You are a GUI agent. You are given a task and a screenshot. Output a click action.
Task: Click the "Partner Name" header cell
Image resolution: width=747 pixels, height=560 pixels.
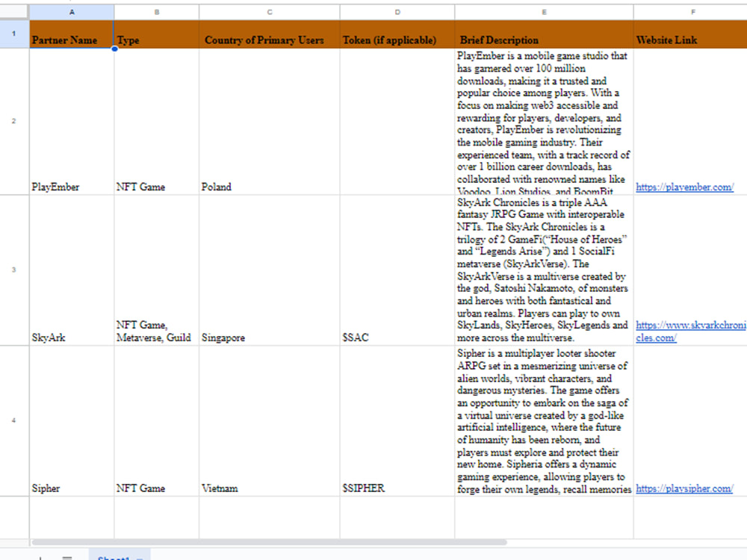[x=72, y=34]
